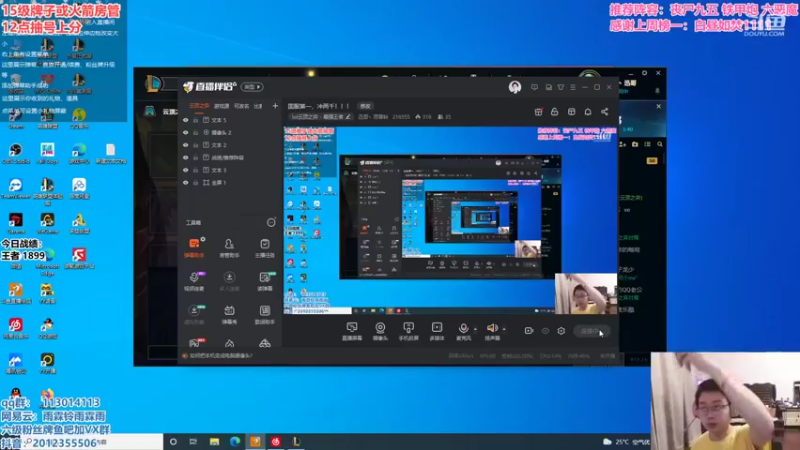800x450 pixels.
Task: Toggle visibility of the 摄像头 2 source
Action: pyautogui.click(x=186, y=133)
